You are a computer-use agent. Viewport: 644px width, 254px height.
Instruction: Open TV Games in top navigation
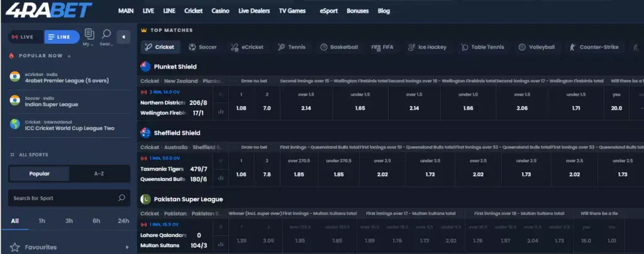(292, 11)
